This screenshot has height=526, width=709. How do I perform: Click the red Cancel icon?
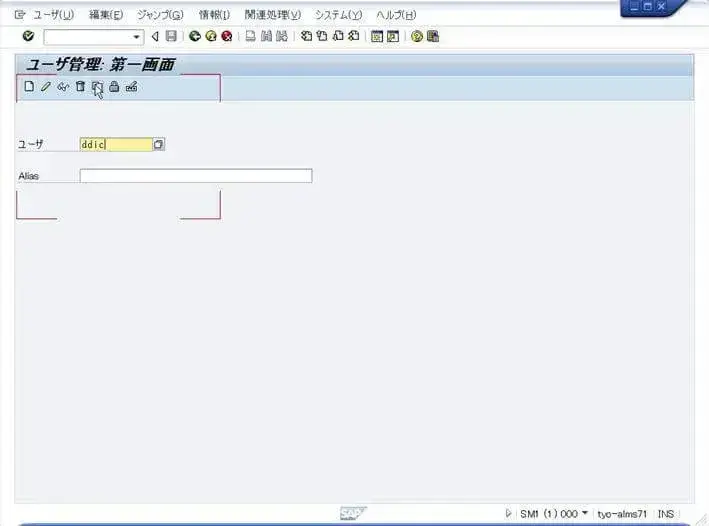click(x=227, y=36)
